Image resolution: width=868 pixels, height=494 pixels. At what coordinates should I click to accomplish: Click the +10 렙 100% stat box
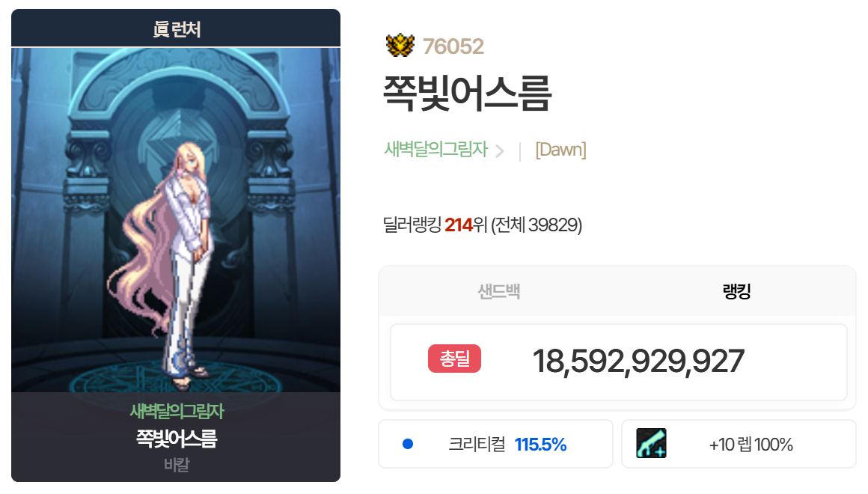click(739, 444)
